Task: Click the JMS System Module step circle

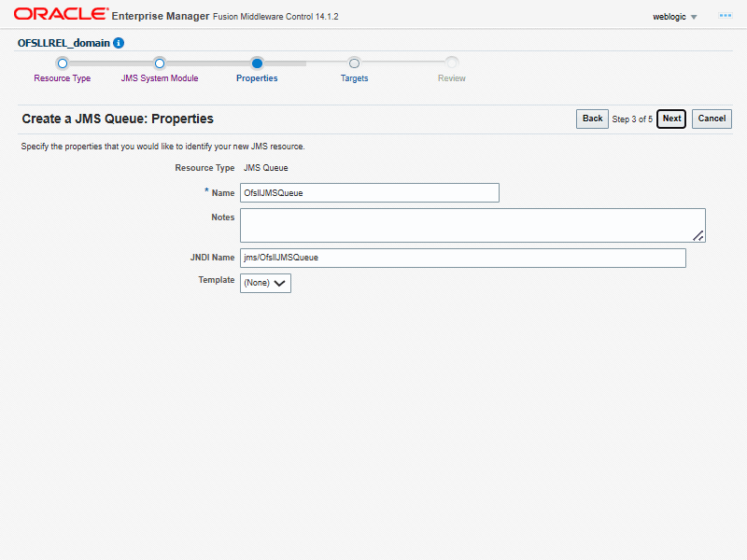Action: click(160, 63)
